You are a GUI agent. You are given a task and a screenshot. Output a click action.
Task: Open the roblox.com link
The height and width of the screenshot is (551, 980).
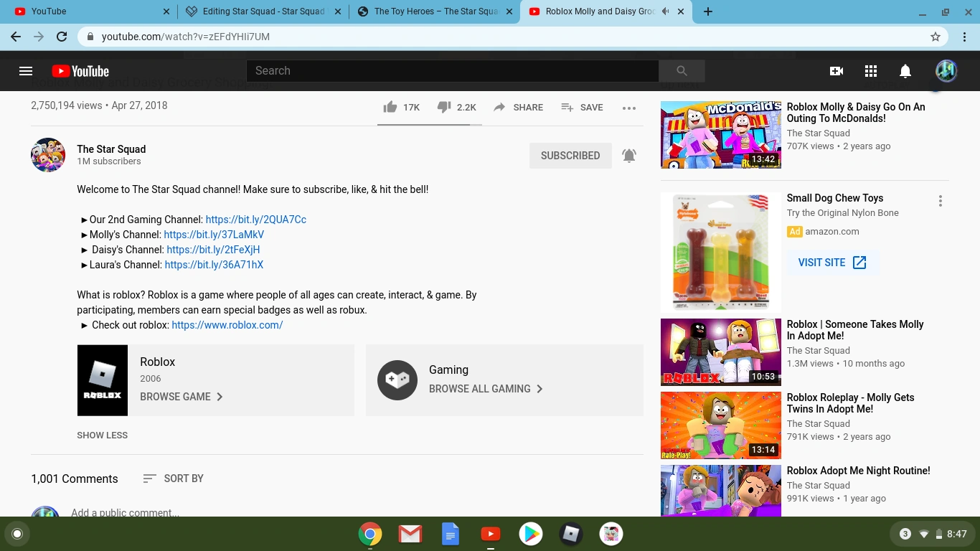tap(227, 325)
